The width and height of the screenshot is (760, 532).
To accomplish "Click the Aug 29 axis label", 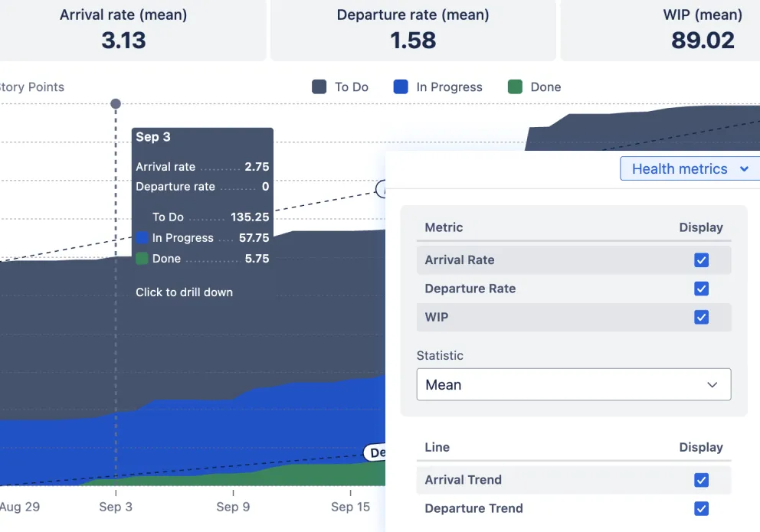I will 20,507.
